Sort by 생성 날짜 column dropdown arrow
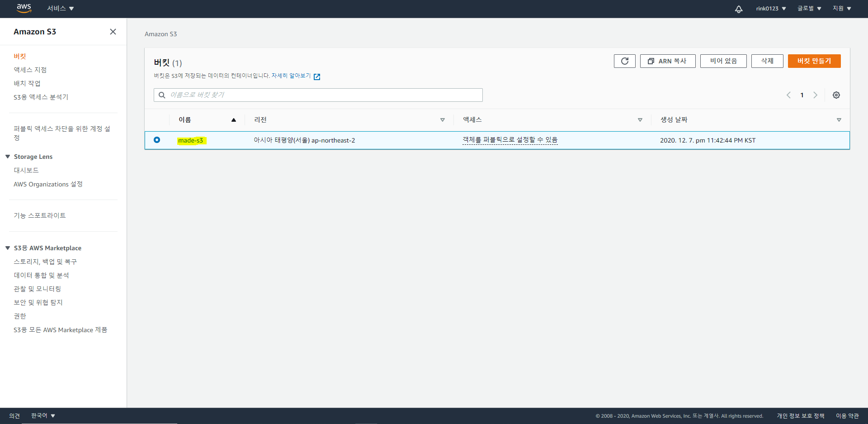 (839, 120)
